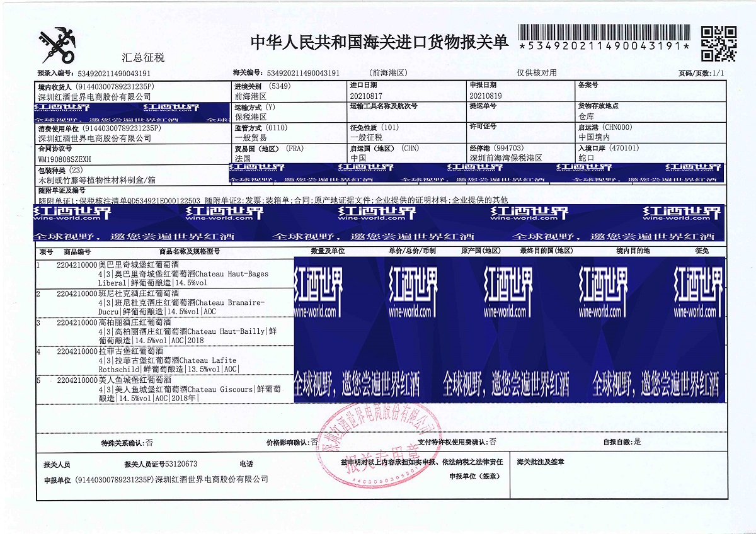
Task: Select the 汇总征税 label under the emblem
Action: [143, 58]
